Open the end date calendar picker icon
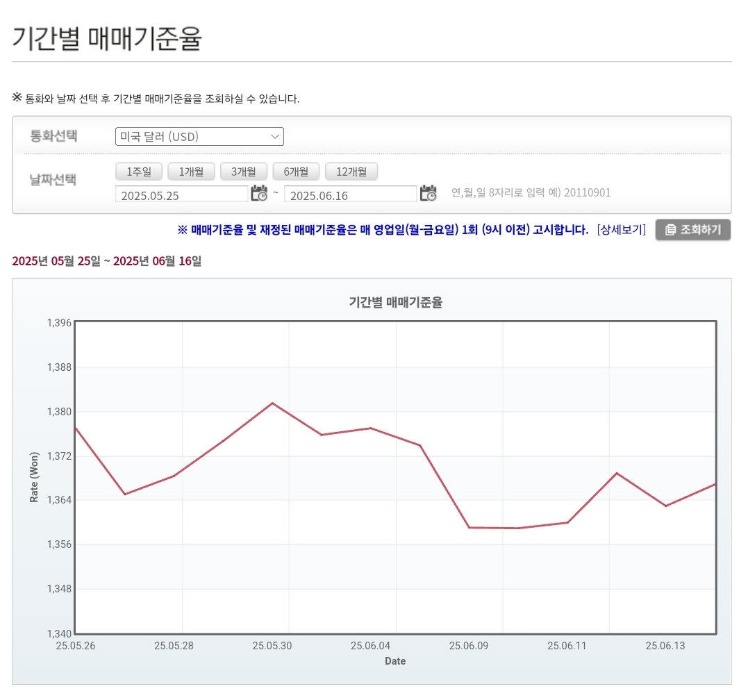 tap(428, 193)
